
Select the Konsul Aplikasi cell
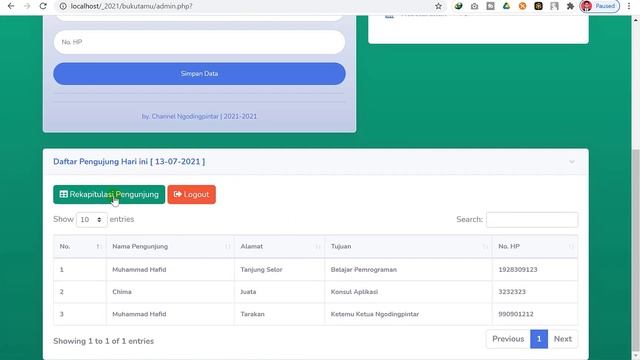coord(408,292)
